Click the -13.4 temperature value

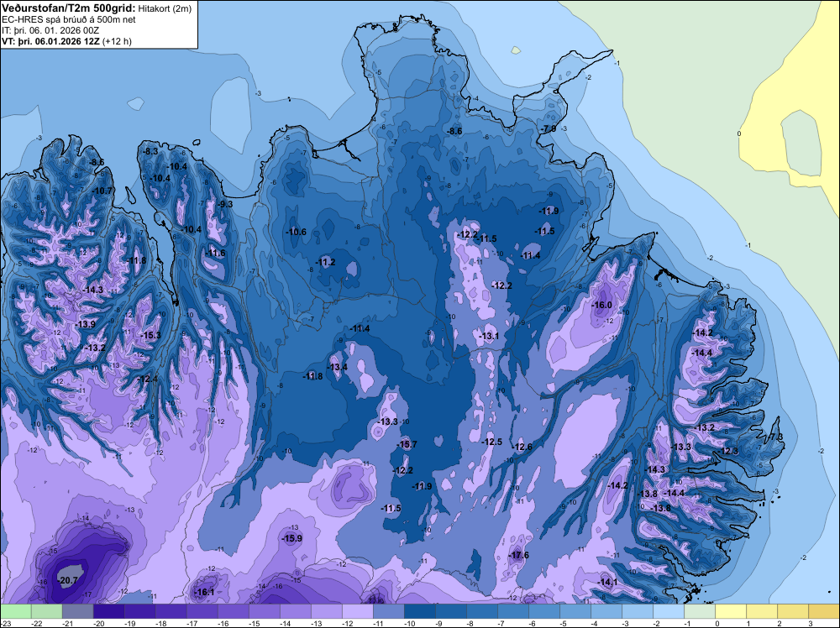(338, 367)
